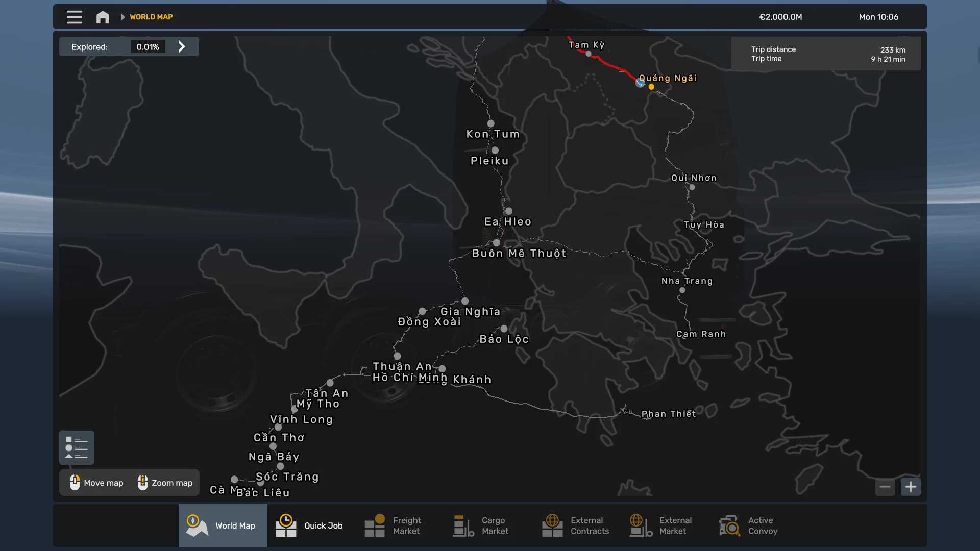Zoom in map with plus button

pos(911,487)
